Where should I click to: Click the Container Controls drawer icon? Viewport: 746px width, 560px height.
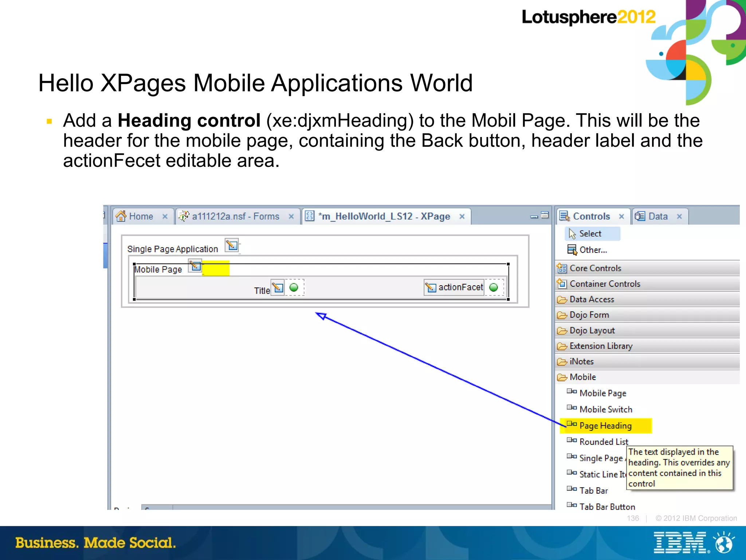coord(562,283)
